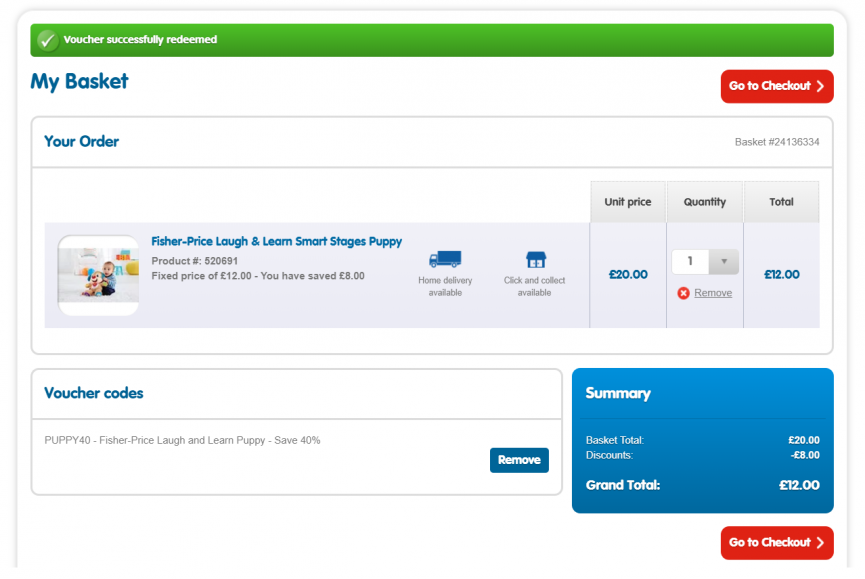The image size is (865, 579).
Task: Click the red X remove icon
Action: [x=684, y=293]
